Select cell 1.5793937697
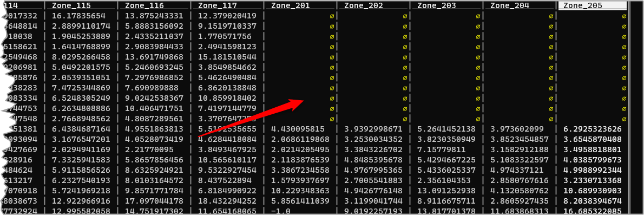644x215 pixels. 300,180
